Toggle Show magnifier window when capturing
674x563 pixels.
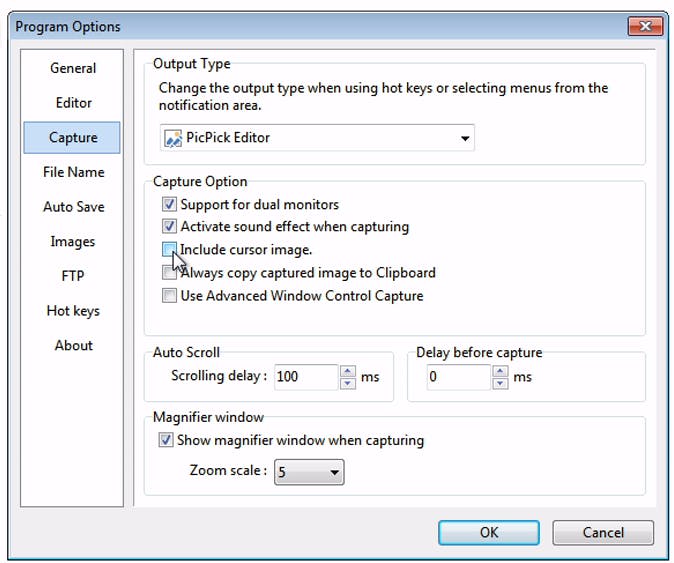coord(166,440)
